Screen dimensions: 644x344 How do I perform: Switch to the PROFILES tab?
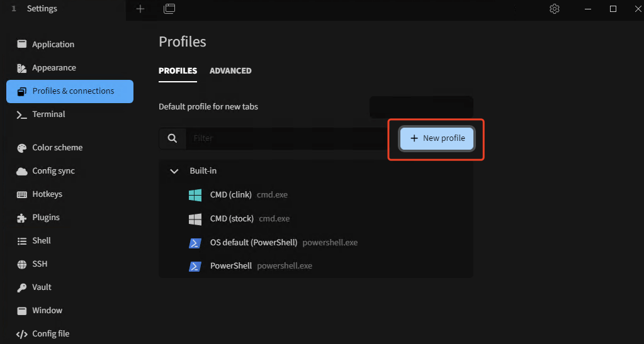point(178,71)
